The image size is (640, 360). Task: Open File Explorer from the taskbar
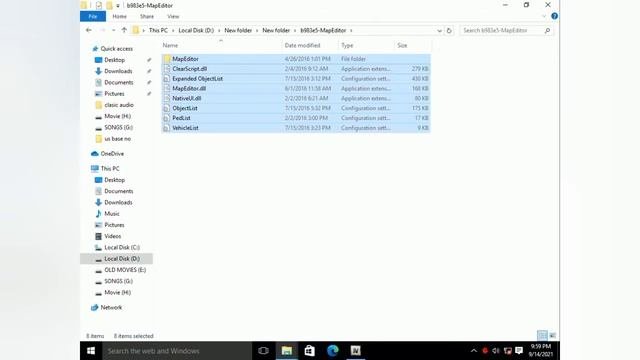[287, 351]
